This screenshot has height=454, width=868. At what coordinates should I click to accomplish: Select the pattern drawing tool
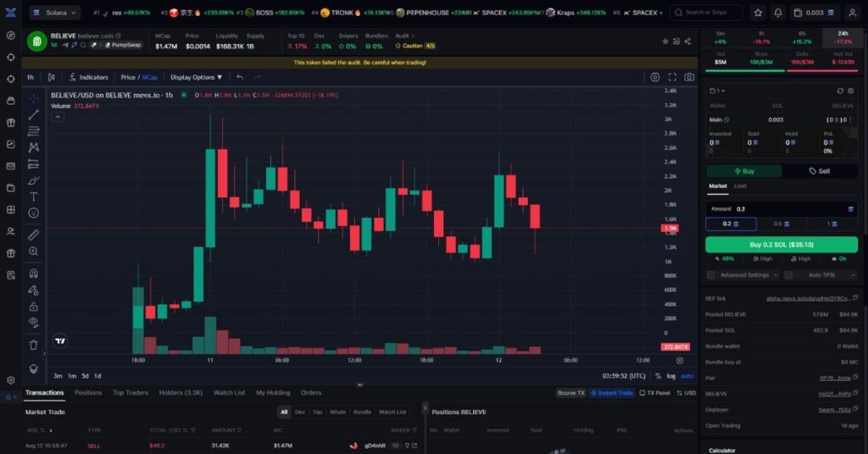[x=33, y=147]
